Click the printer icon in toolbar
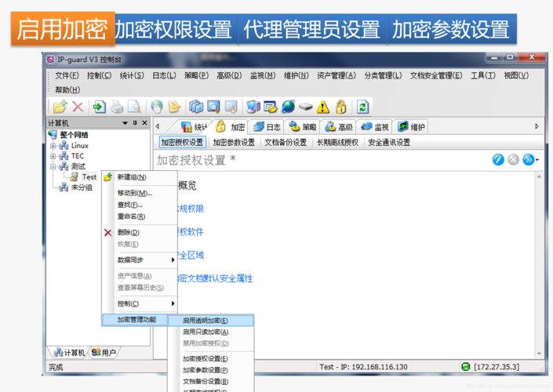The width and height of the screenshot is (553, 392). coord(117,107)
